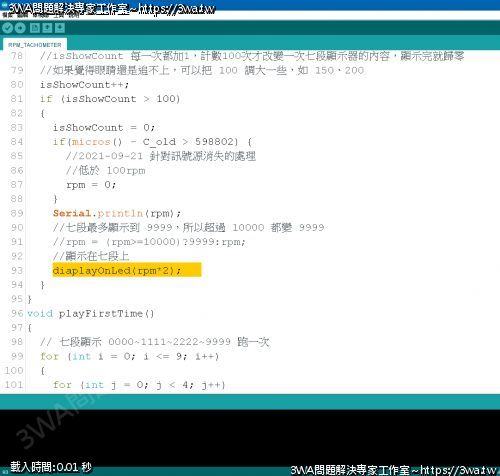Click line number 96 in gutter
Screen dimensions: 500x476
click(x=17, y=313)
